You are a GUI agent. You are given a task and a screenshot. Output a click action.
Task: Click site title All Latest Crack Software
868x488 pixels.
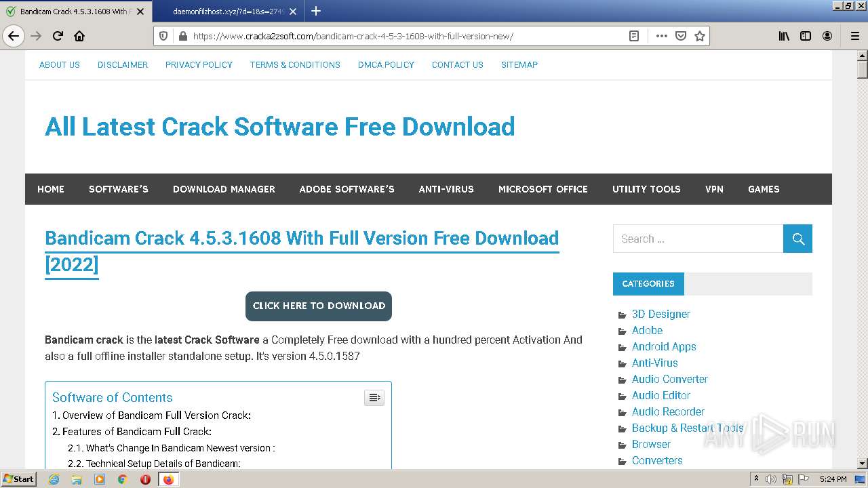pos(280,127)
